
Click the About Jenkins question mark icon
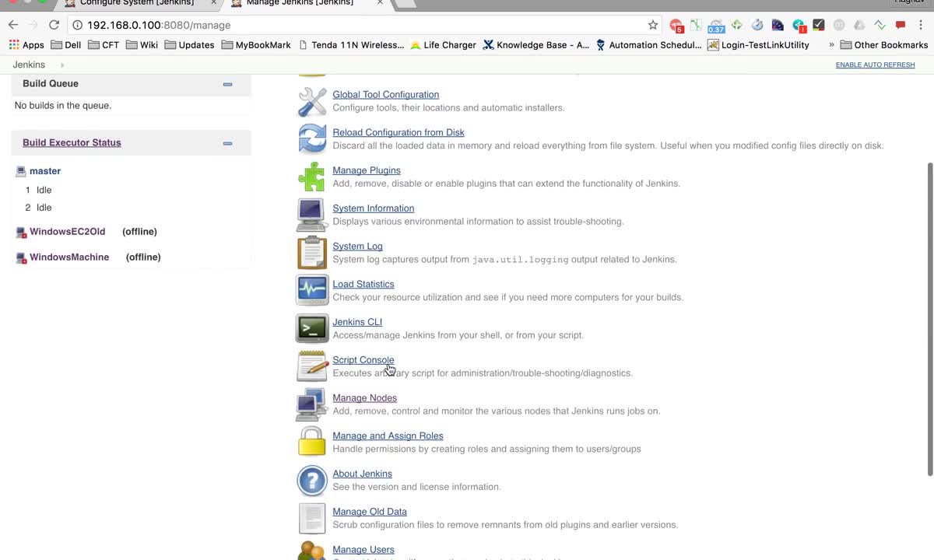point(312,481)
